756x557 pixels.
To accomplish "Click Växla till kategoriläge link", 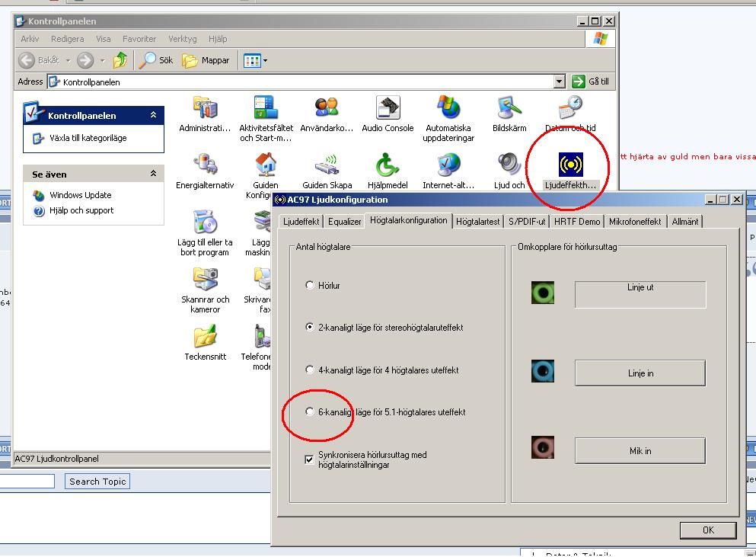I will (x=88, y=138).
